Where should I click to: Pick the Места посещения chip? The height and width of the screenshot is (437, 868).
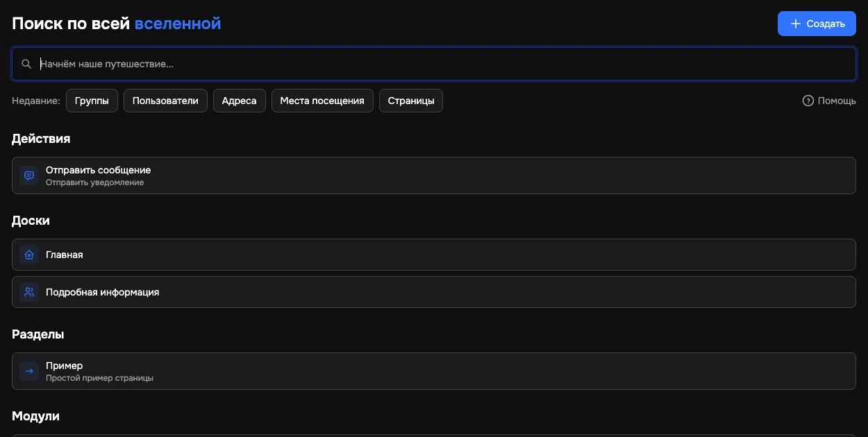click(322, 101)
